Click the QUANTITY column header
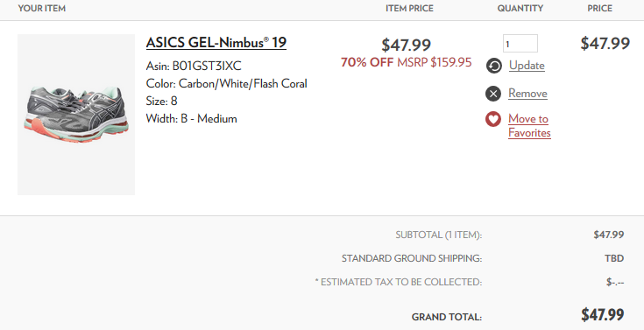This screenshot has width=644, height=330. (520, 8)
